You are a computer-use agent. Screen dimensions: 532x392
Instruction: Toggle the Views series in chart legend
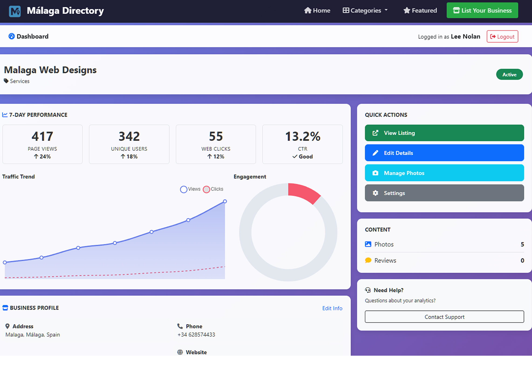(190, 189)
